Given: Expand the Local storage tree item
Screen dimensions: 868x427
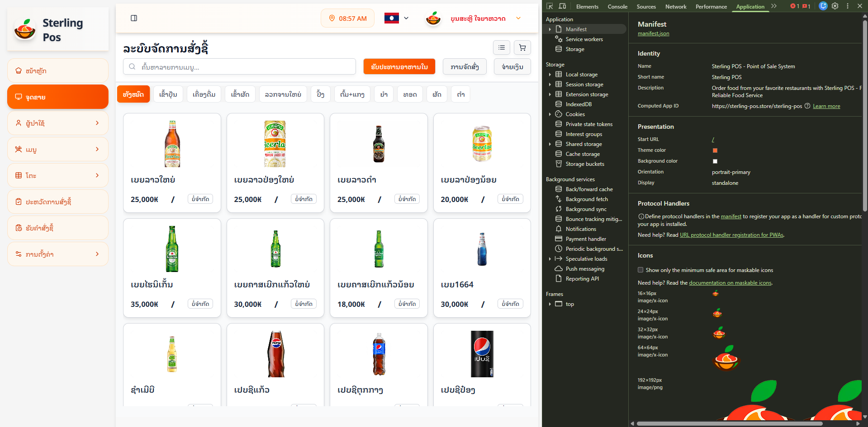Looking at the screenshot, I should click(550, 75).
